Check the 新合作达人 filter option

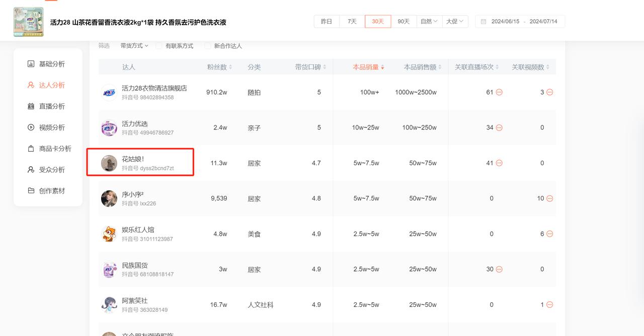[207, 45]
